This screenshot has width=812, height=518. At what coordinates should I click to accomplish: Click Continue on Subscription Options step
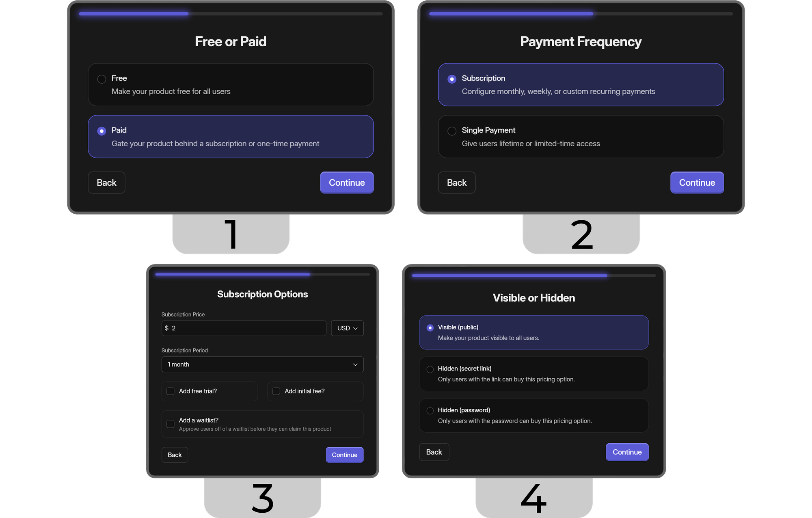point(344,455)
